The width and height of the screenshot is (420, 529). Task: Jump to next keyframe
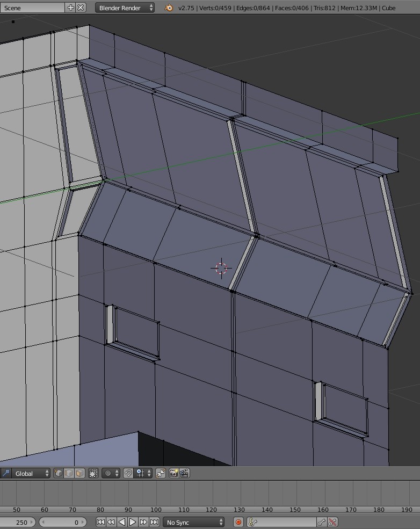coord(143,522)
